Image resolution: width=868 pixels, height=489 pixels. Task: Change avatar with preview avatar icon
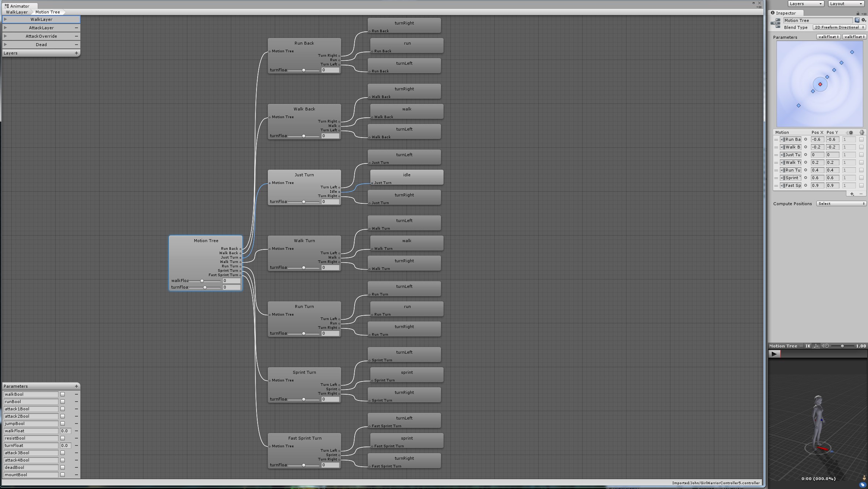pos(864,478)
